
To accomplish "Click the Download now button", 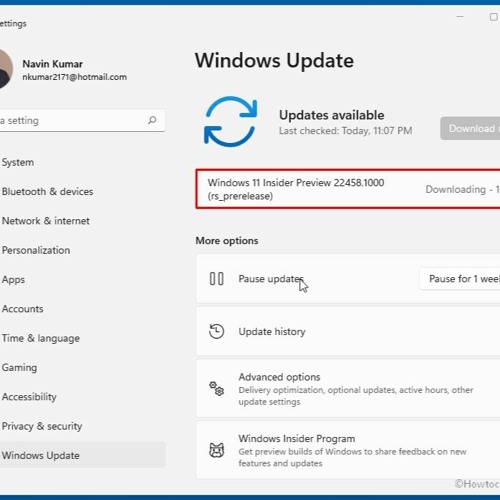I will [x=470, y=128].
